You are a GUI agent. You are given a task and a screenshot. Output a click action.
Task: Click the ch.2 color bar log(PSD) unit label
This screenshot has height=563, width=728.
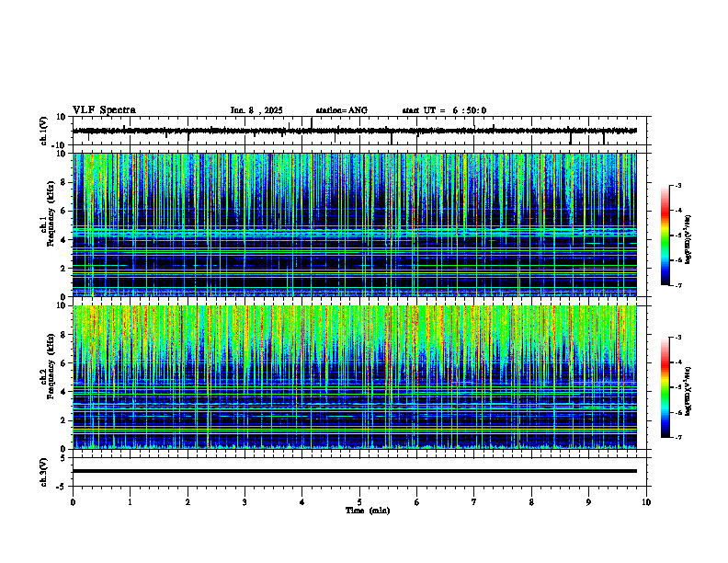688,391
